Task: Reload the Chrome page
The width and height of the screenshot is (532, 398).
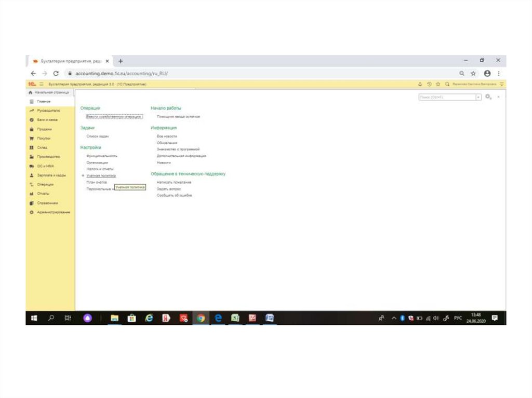Action: [56, 73]
